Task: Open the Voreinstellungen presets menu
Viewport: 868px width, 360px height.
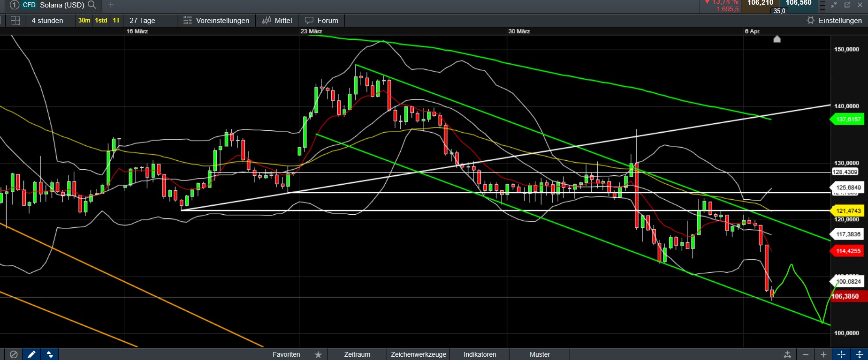Action: 216,20
